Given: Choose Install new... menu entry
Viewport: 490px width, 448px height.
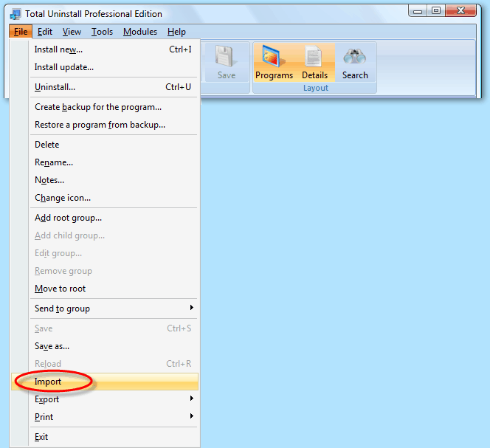Looking at the screenshot, I should pos(59,49).
